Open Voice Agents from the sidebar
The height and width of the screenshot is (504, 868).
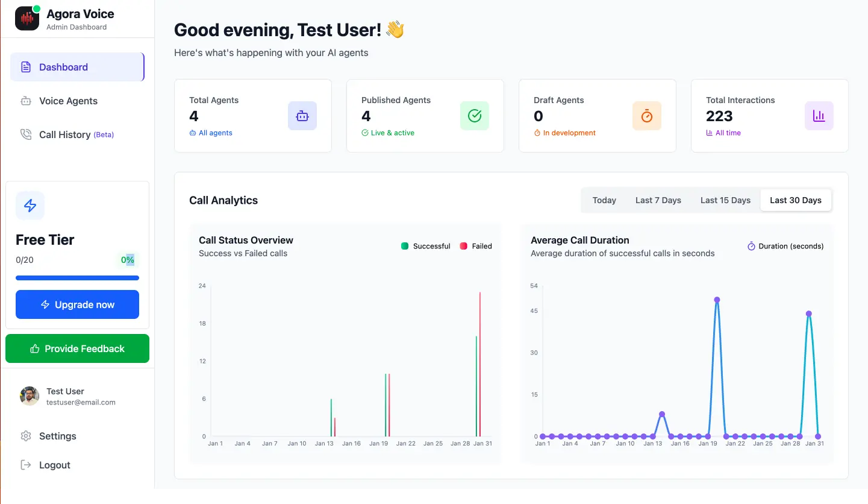[68, 101]
